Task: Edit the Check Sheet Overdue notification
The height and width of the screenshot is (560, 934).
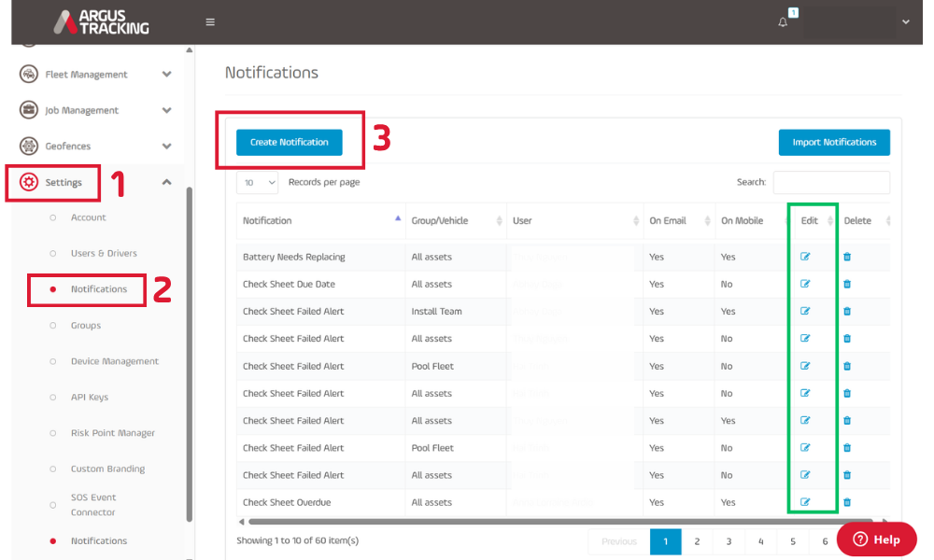Action: point(805,502)
